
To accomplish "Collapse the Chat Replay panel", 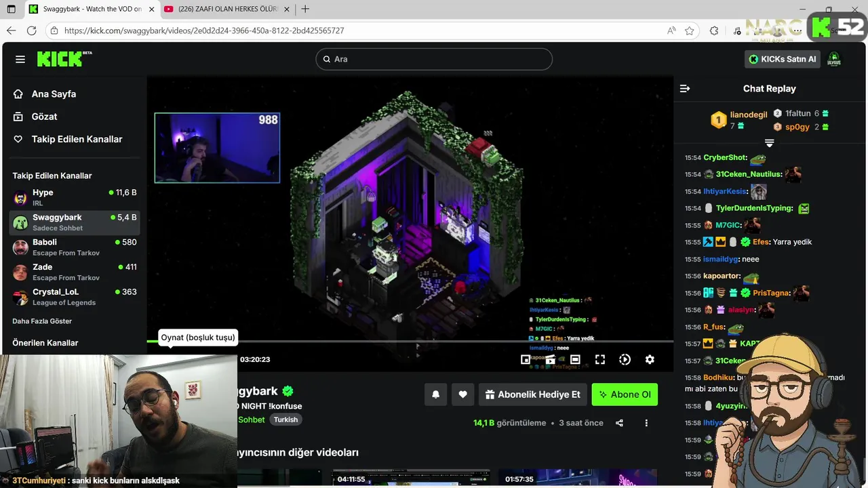I will [685, 89].
